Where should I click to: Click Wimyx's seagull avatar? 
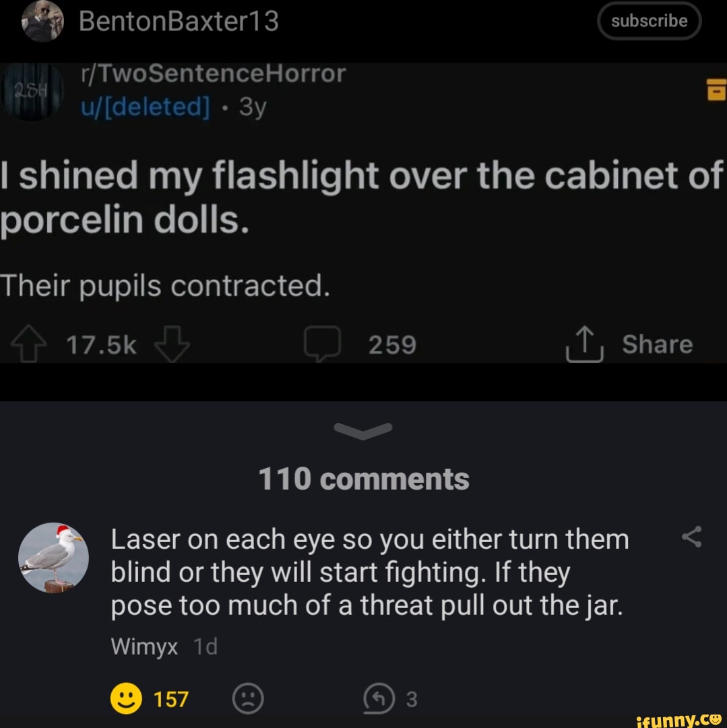[x=53, y=557]
